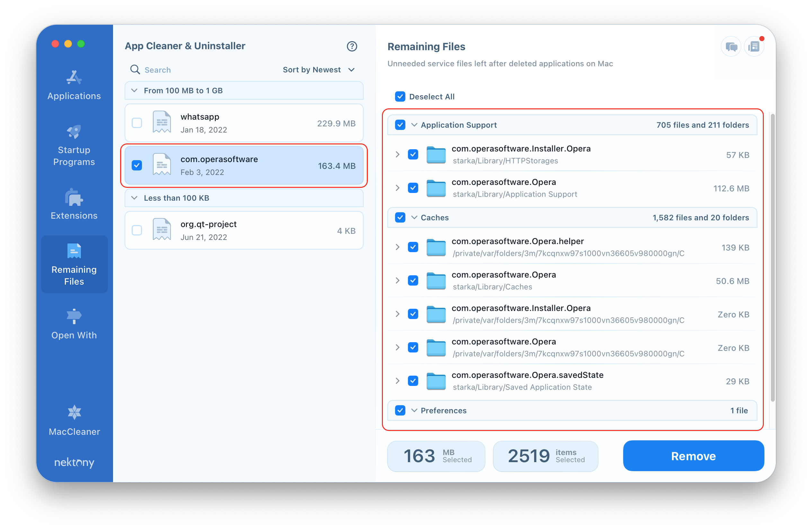Click the Remove button

click(x=693, y=456)
